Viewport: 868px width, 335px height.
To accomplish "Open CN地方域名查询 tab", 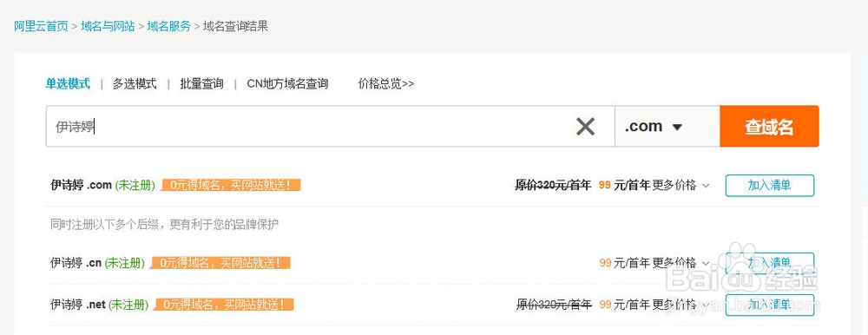I will coord(287,83).
